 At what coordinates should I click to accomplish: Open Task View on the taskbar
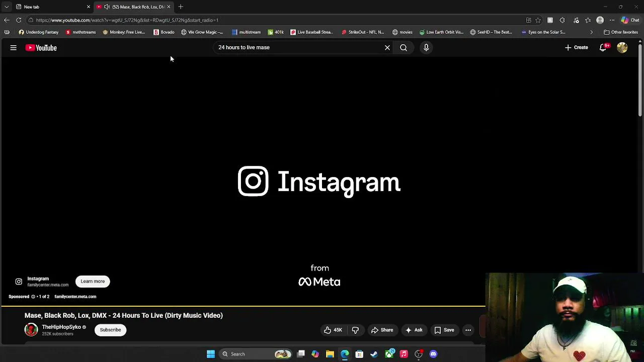click(x=301, y=354)
